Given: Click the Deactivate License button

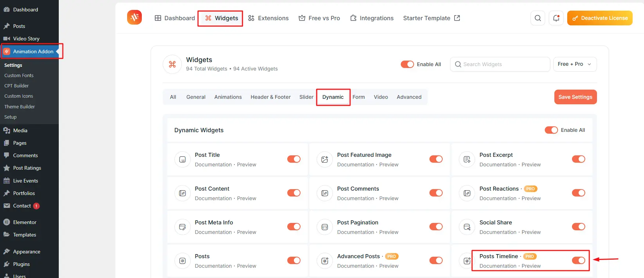Looking at the screenshot, I should click(x=600, y=18).
